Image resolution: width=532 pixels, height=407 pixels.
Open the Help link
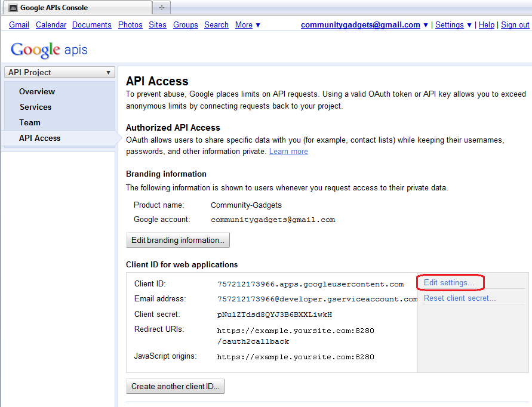tap(487, 24)
